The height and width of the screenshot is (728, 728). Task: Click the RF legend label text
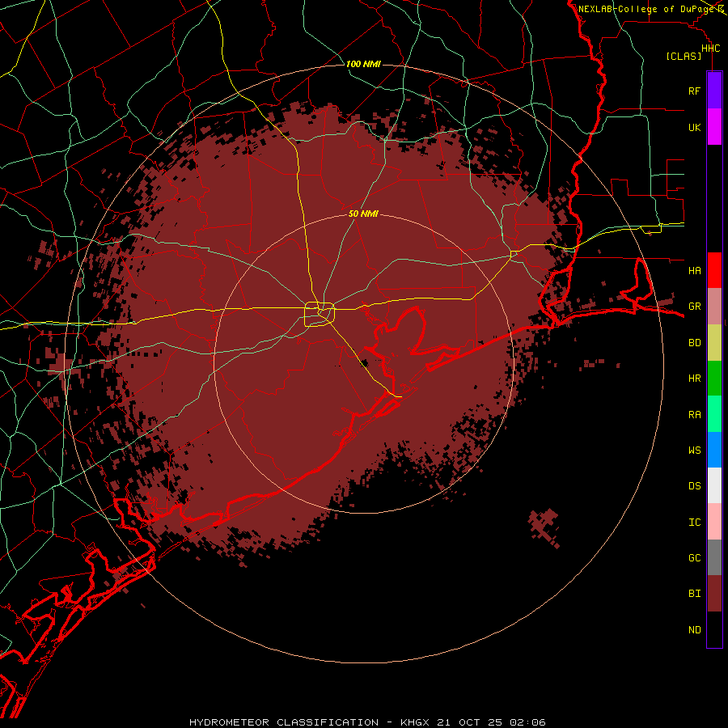pyautogui.click(x=694, y=91)
